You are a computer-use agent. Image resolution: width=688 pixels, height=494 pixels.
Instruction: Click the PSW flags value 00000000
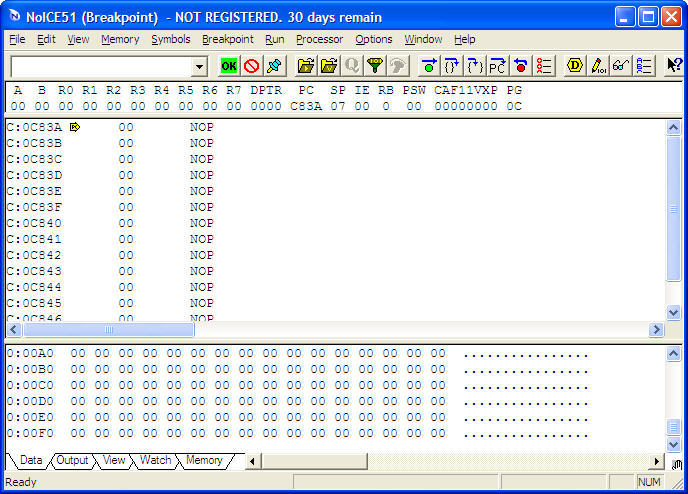[466, 106]
